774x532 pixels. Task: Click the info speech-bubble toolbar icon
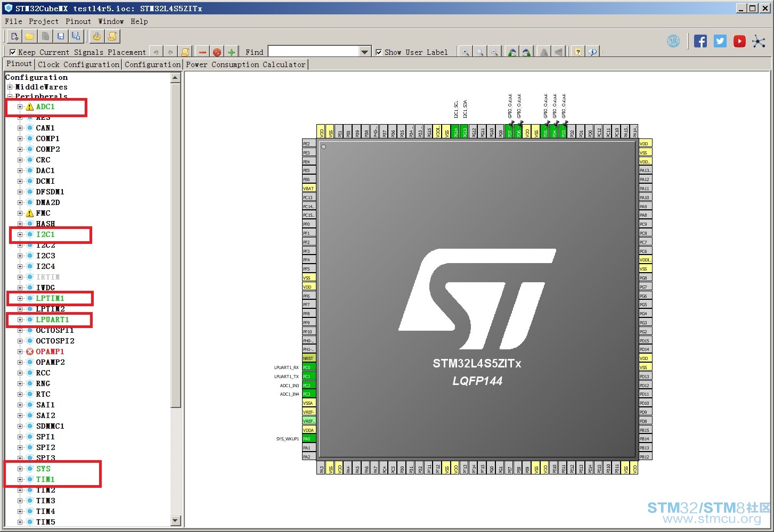point(593,52)
